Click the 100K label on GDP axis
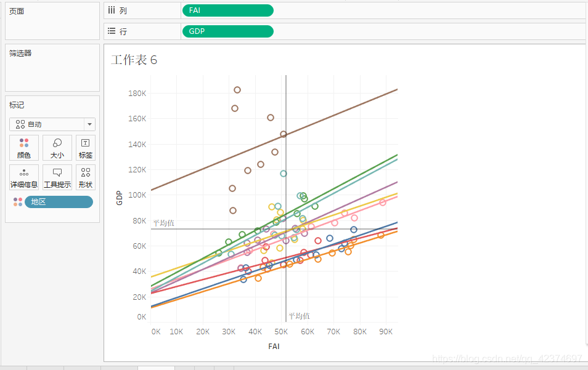The image size is (588, 370). pos(137,195)
